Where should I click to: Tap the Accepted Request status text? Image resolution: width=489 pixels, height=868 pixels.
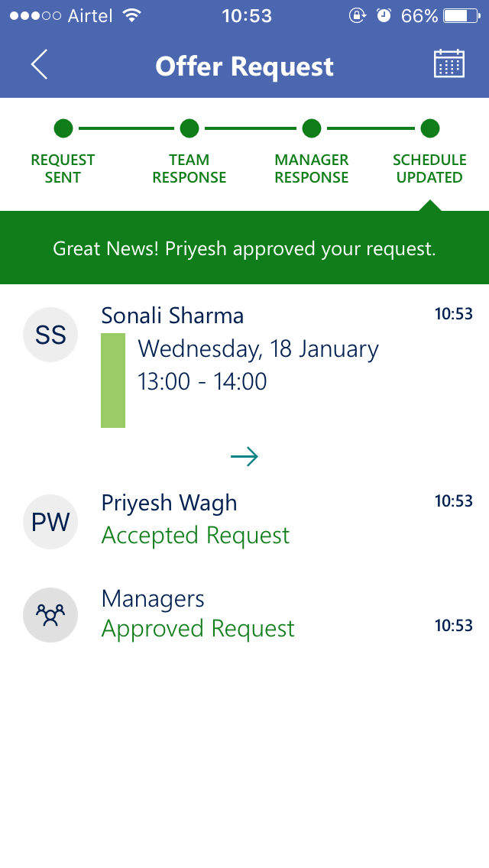pyautogui.click(x=196, y=536)
